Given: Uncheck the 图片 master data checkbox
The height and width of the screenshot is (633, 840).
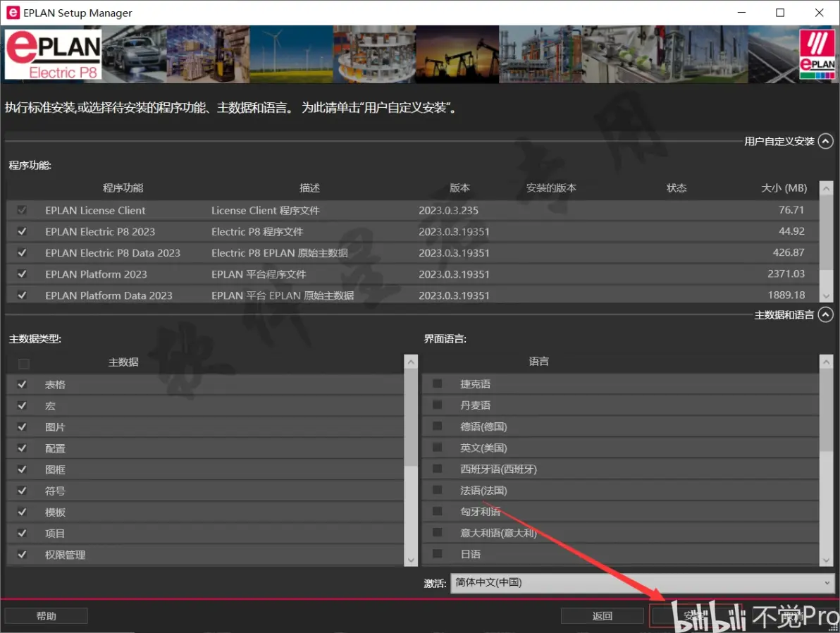Looking at the screenshot, I should (x=22, y=427).
